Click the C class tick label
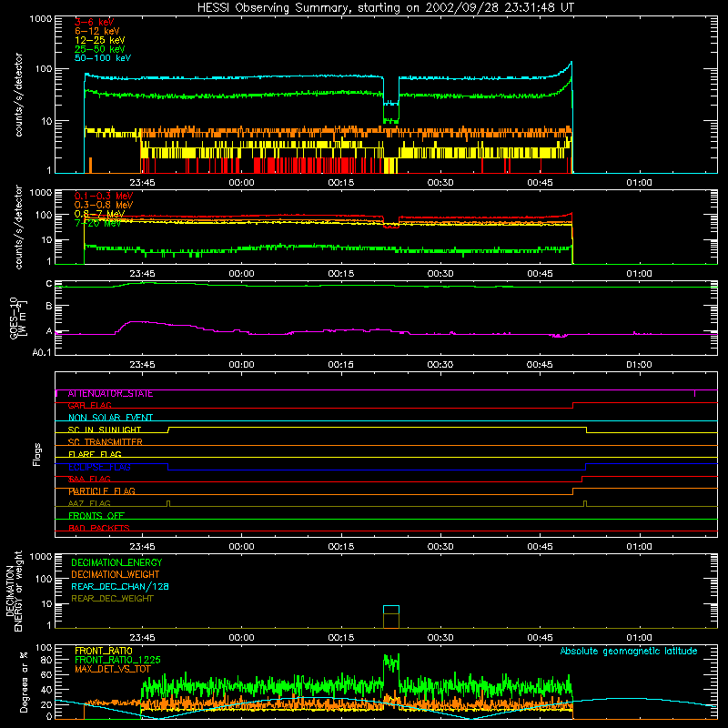 (x=49, y=284)
